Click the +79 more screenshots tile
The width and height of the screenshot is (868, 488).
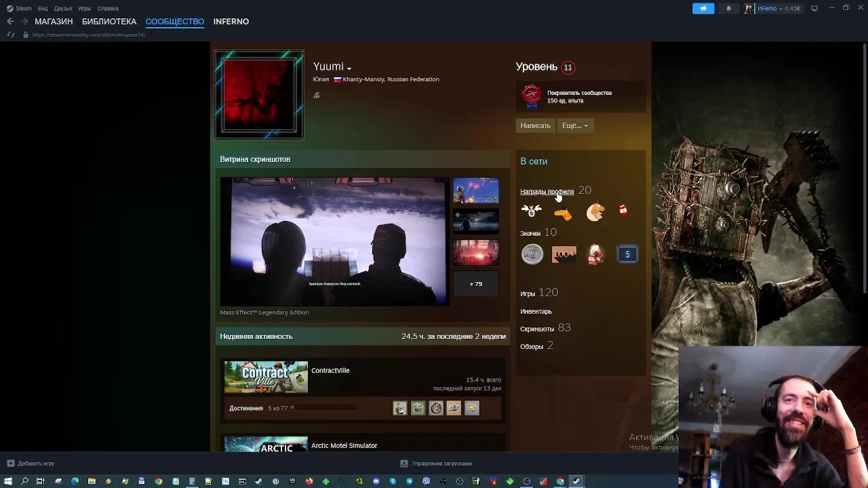pyautogui.click(x=475, y=283)
